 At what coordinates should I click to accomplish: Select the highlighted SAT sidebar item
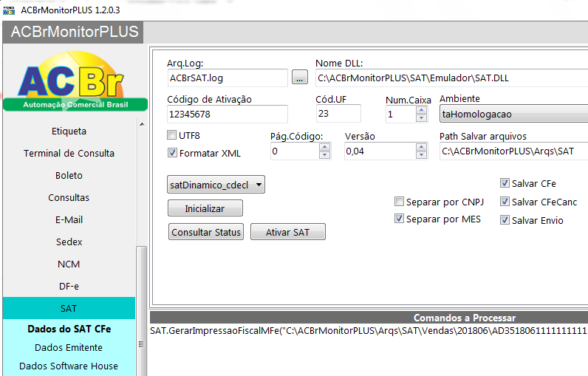(69, 308)
